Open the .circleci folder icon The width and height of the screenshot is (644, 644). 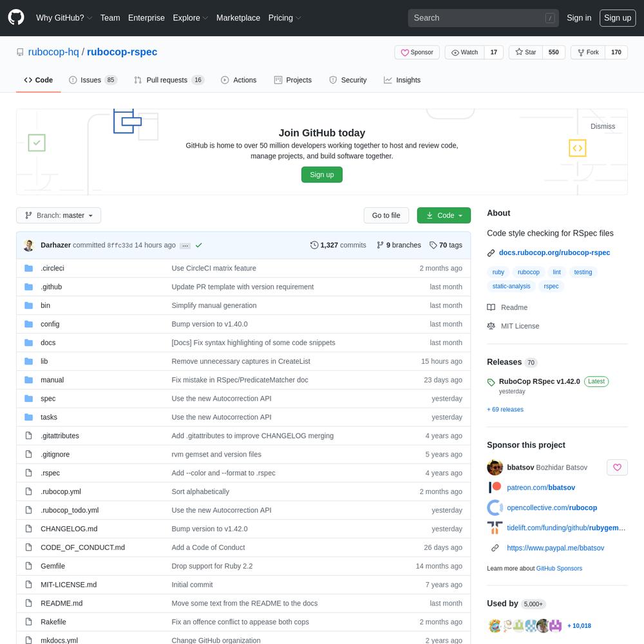(x=29, y=268)
